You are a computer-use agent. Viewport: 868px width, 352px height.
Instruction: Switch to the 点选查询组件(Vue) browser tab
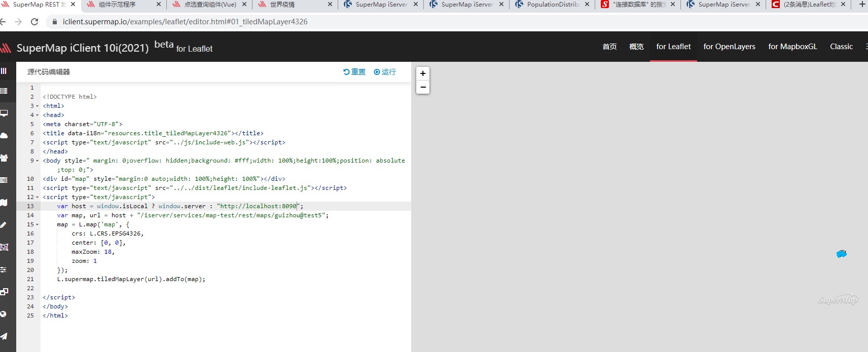click(x=210, y=4)
